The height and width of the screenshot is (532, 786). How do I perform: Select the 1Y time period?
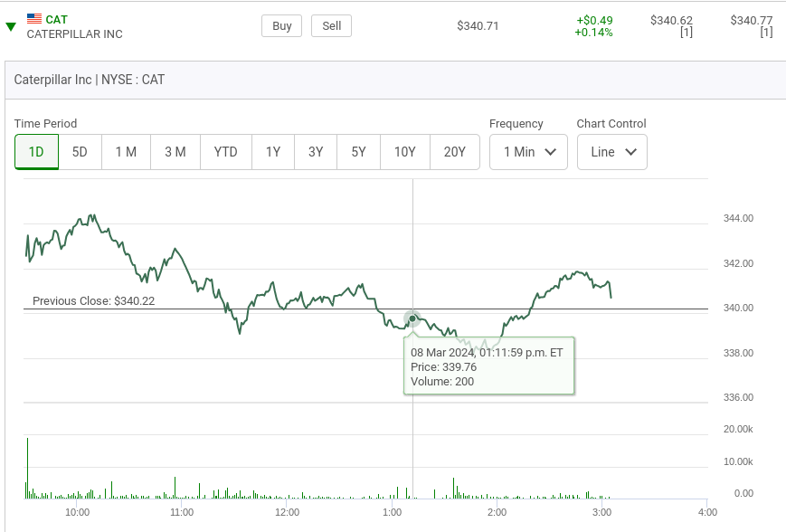click(273, 152)
